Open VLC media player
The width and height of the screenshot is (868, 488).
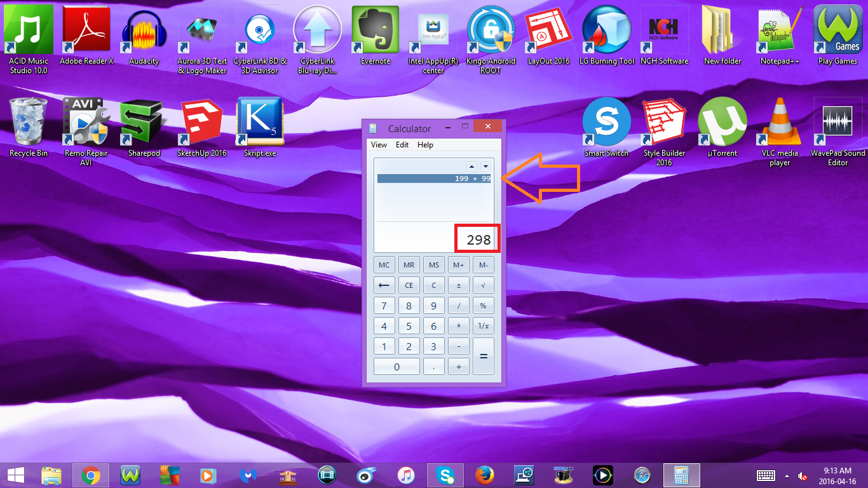[779, 121]
